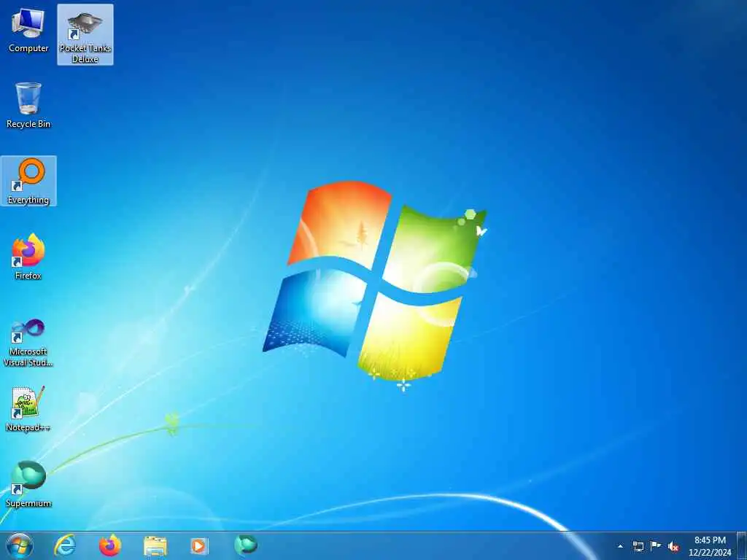Open Action Center flag icon
The image size is (747, 560).
[656, 546]
